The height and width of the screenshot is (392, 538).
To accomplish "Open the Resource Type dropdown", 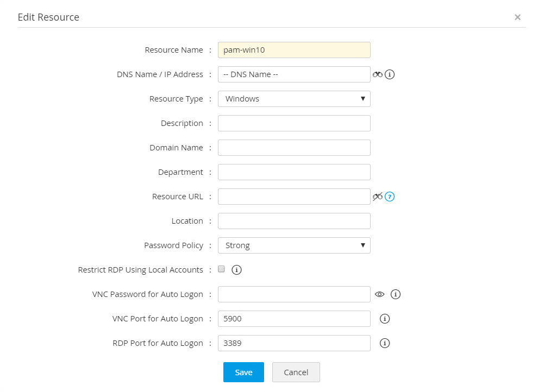I will (x=294, y=99).
